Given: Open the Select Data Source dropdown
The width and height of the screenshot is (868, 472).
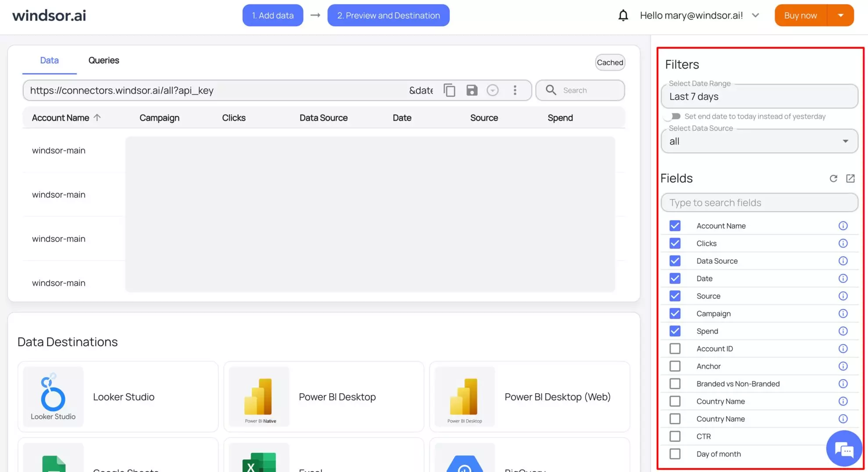Looking at the screenshot, I should click(759, 141).
